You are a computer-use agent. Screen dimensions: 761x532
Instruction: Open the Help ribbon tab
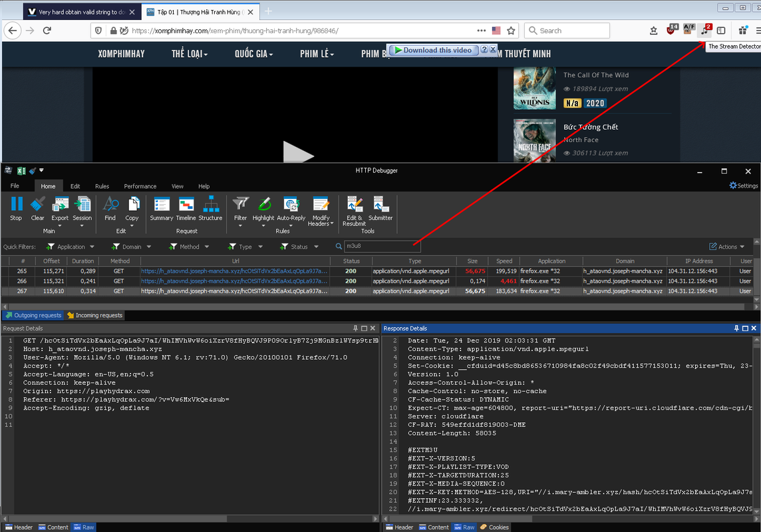[x=204, y=186]
